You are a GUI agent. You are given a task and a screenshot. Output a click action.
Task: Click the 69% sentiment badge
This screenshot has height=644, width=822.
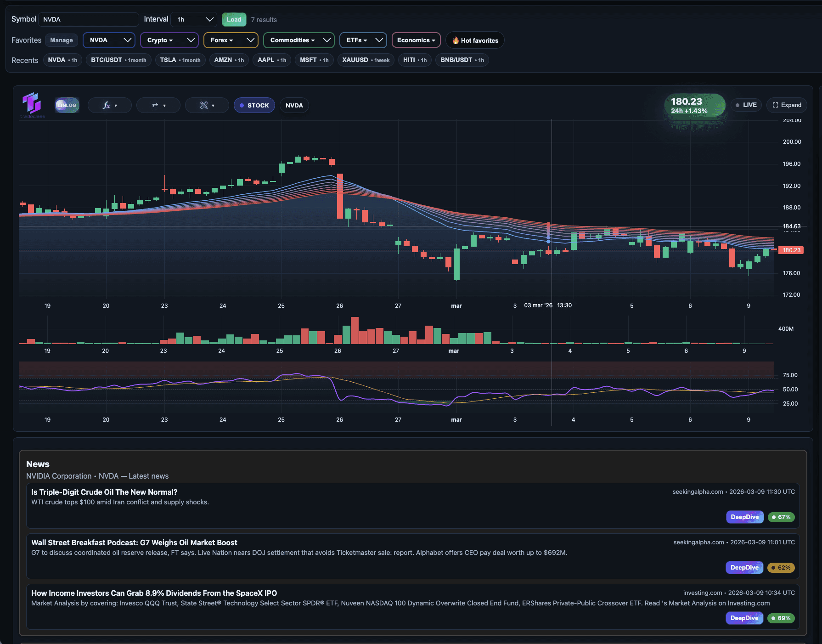(x=781, y=618)
